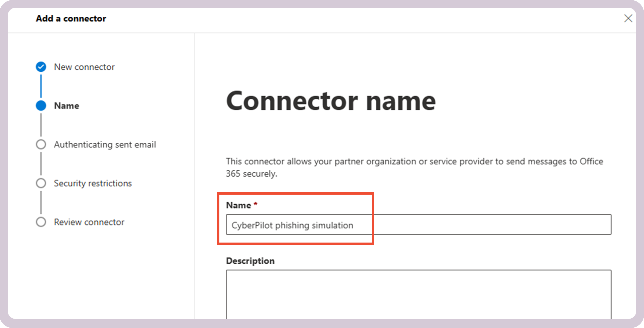644x328 pixels.
Task: Close the Add a connector dialog
Action: tap(628, 18)
